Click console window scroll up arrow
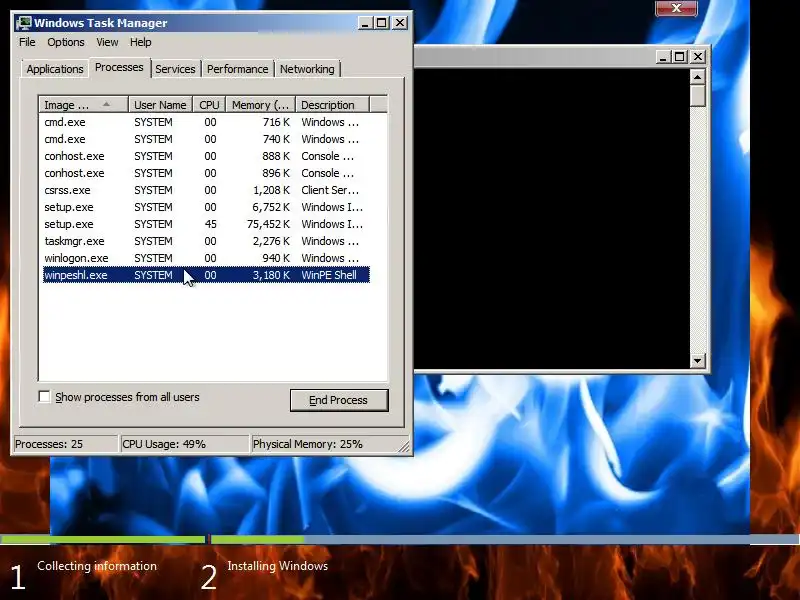Image resolution: width=800 pixels, height=600 pixels. point(697,77)
